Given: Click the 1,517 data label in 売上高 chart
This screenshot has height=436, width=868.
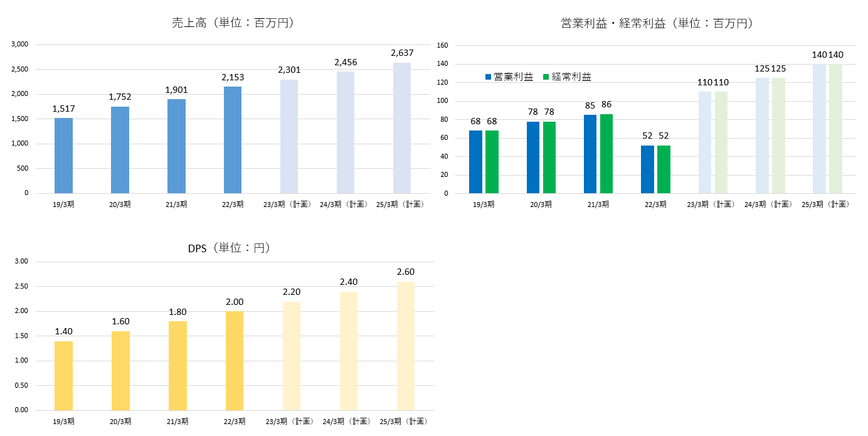Looking at the screenshot, I should (x=63, y=109).
